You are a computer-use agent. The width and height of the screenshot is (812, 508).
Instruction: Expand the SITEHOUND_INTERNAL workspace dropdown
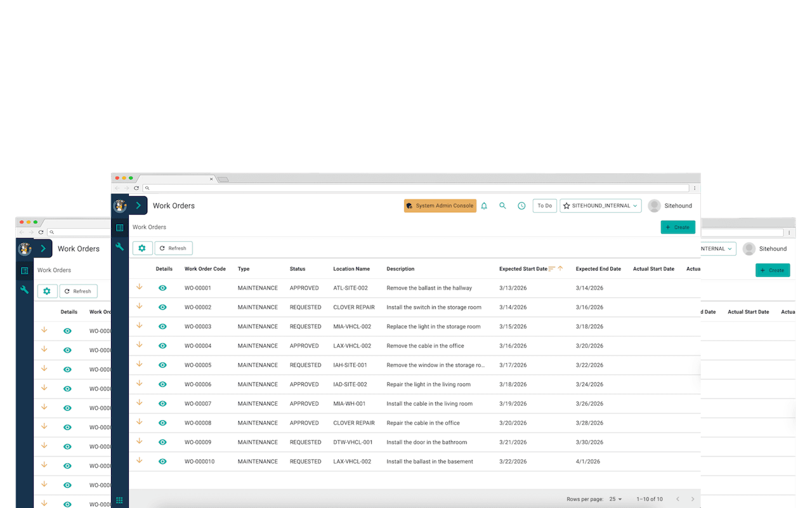[634, 206]
